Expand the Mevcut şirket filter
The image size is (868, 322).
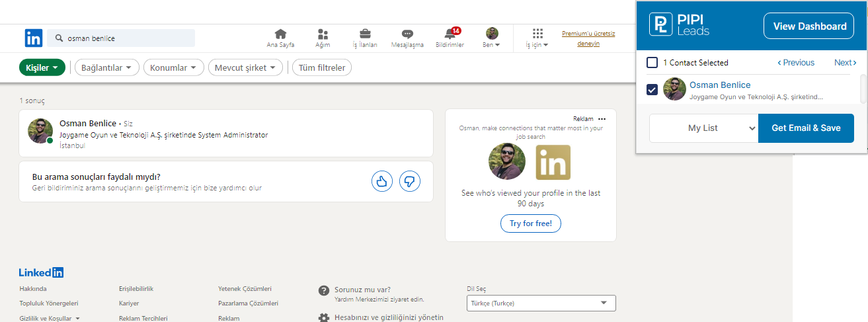[245, 67]
